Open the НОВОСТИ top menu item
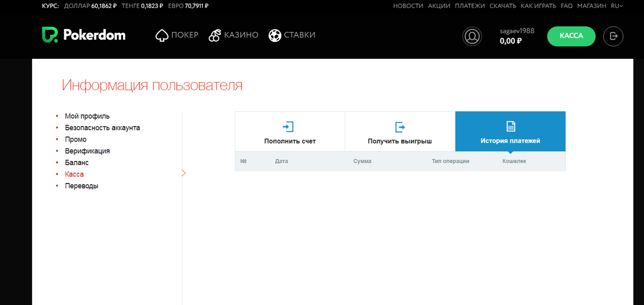 [x=408, y=6]
